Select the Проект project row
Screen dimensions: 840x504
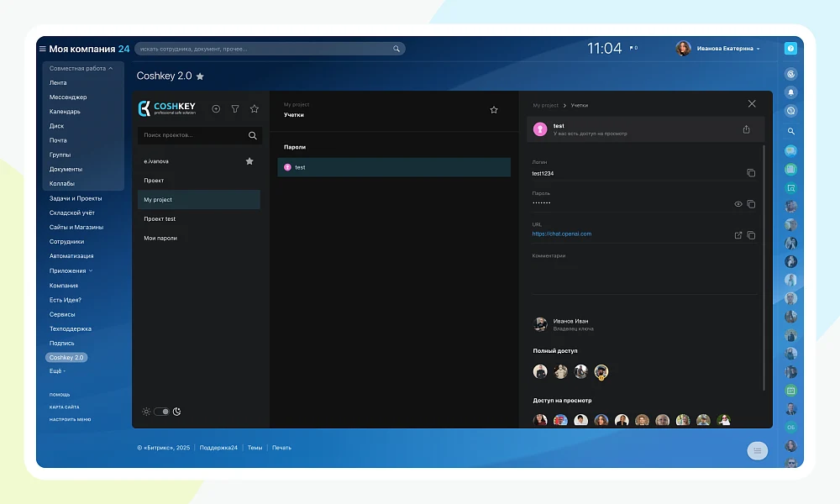(x=199, y=181)
